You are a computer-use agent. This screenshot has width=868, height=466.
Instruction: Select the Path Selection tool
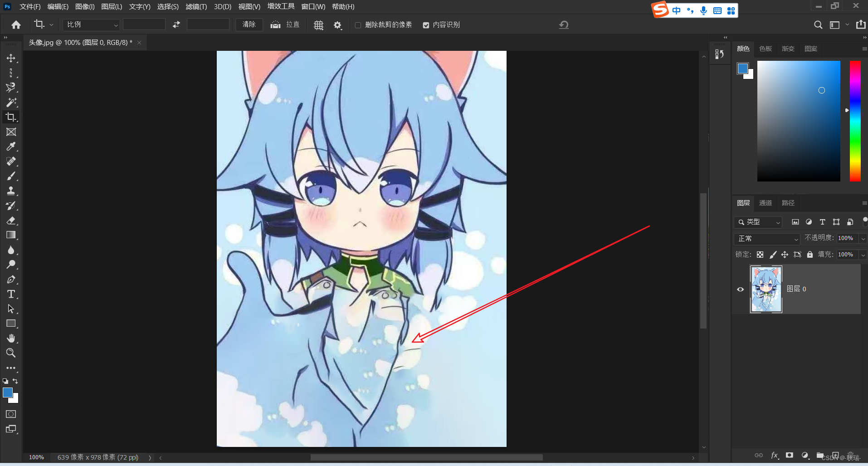tap(11, 309)
